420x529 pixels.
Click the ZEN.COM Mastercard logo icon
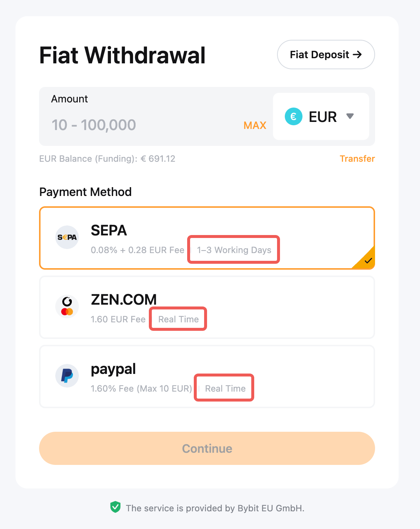67,306
